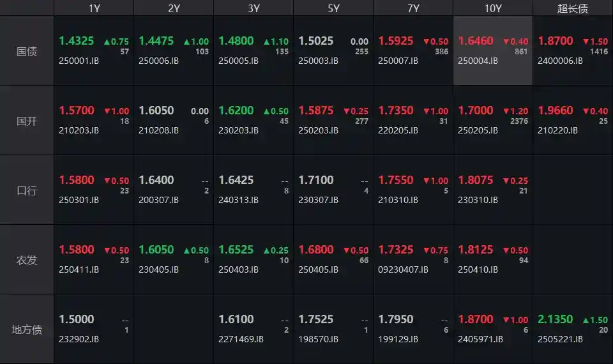Select the 1.5025 yield cell

click(x=316, y=41)
